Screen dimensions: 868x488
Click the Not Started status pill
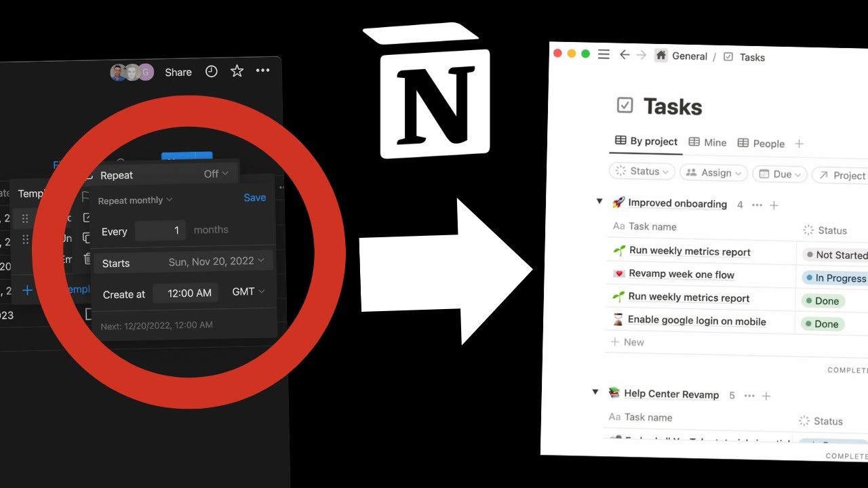[836, 255]
